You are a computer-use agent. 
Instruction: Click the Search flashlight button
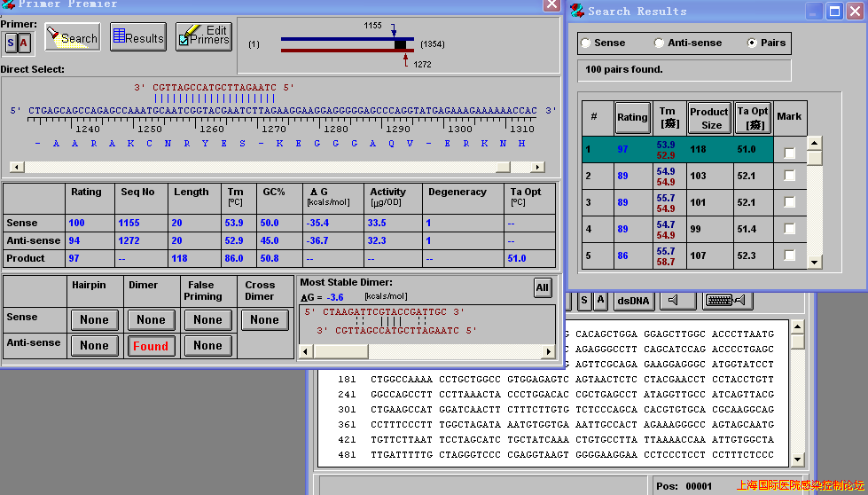(x=72, y=37)
